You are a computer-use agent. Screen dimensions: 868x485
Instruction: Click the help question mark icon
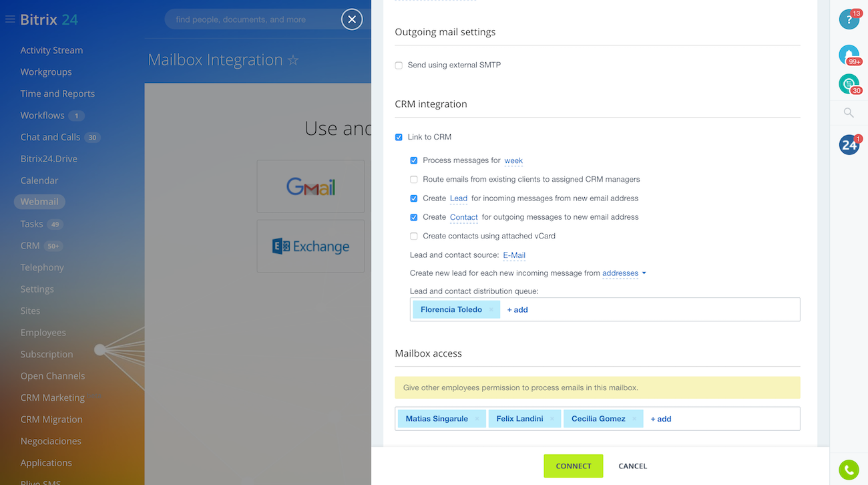pyautogui.click(x=849, y=20)
